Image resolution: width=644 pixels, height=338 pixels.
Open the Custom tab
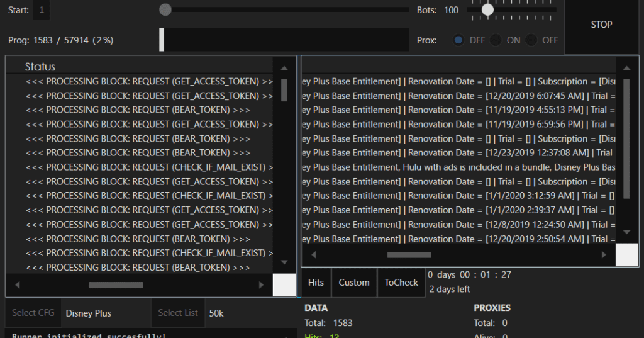[354, 283]
